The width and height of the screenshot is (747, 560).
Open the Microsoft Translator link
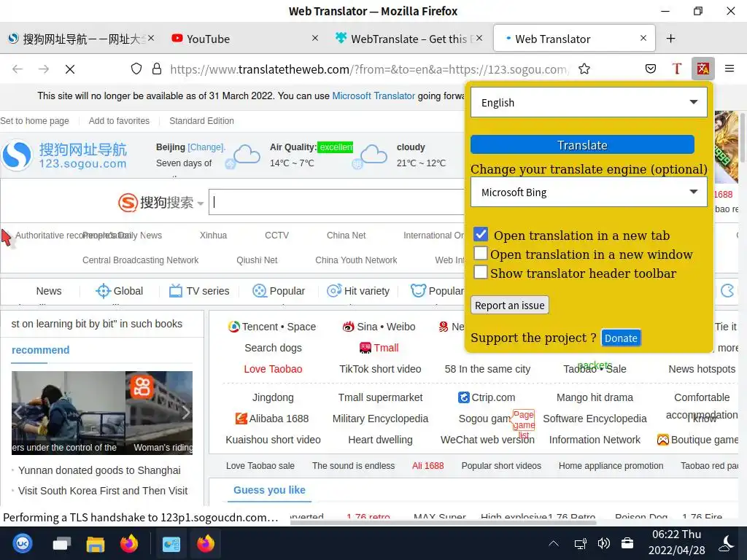tap(373, 96)
